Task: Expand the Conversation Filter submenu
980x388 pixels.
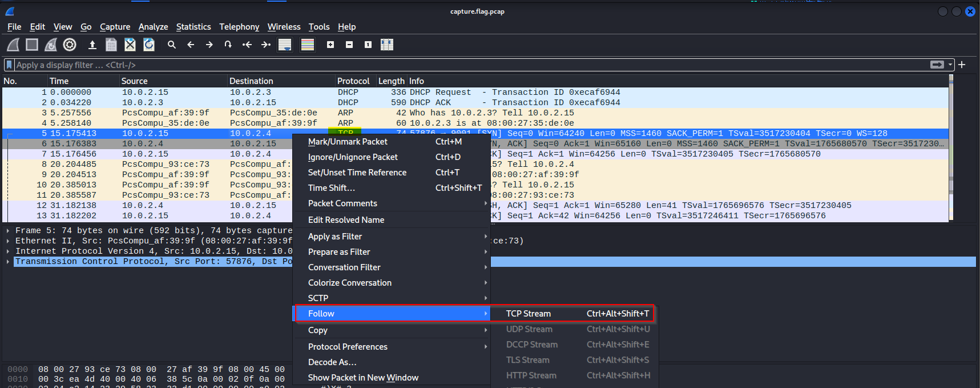Action: (392, 267)
